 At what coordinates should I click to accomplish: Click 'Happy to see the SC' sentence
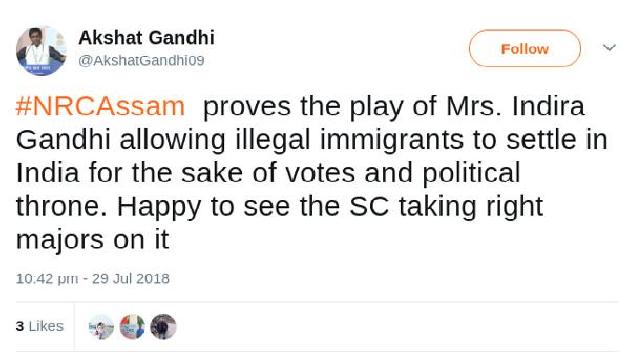click(x=253, y=207)
